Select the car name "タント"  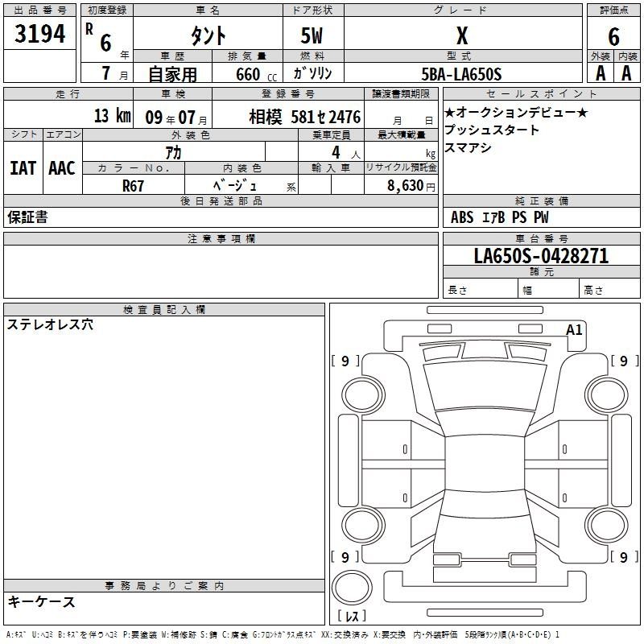(208, 35)
